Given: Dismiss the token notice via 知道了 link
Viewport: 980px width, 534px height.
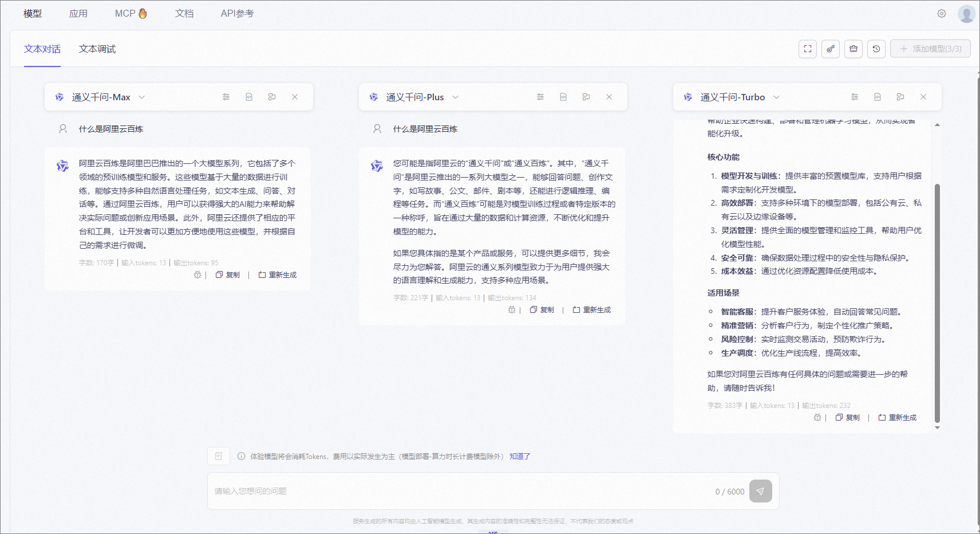Looking at the screenshot, I should point(520,457).
